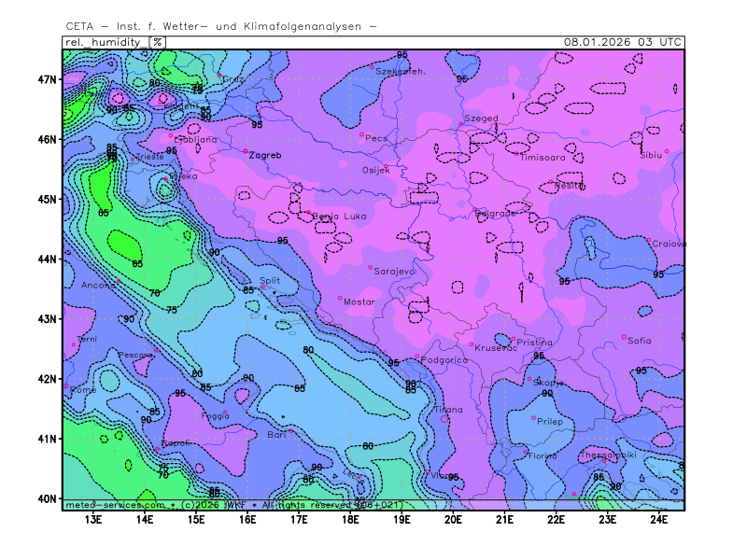The height and width of the screenshot is (560, 747).
Task: Click the Prilep city marker dot
Action: [x=534, y=417]
